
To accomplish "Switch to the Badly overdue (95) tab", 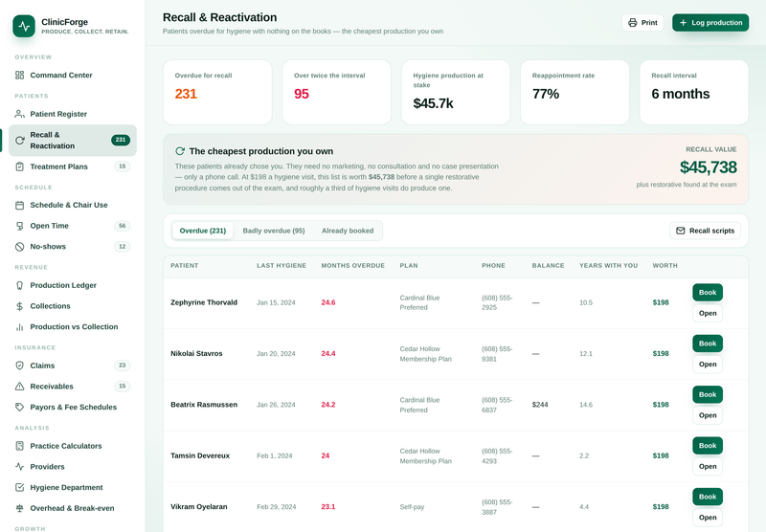I will point(274,231).
